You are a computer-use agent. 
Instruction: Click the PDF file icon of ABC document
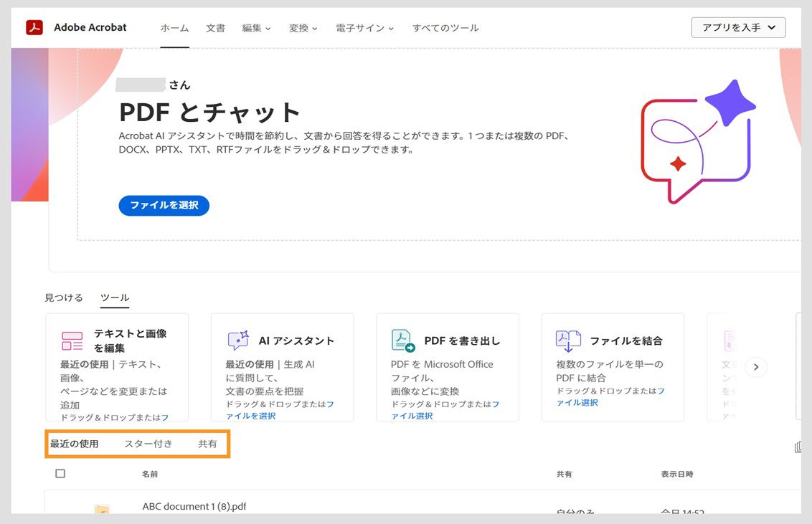click(100, 507)
